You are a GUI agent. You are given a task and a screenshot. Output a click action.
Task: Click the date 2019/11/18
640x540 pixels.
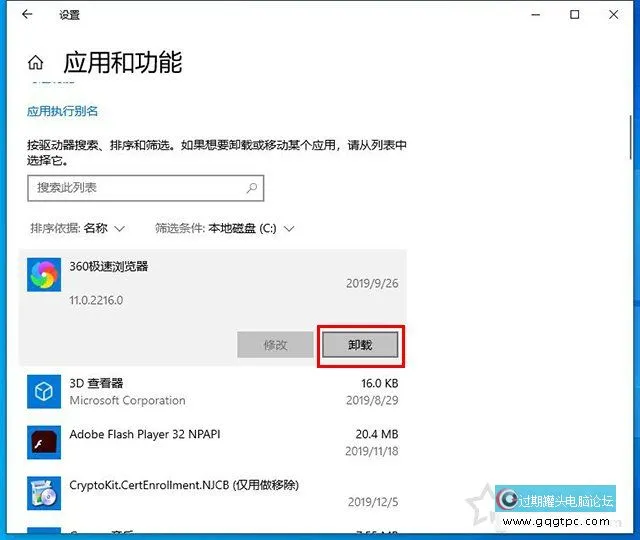point(372,451)
